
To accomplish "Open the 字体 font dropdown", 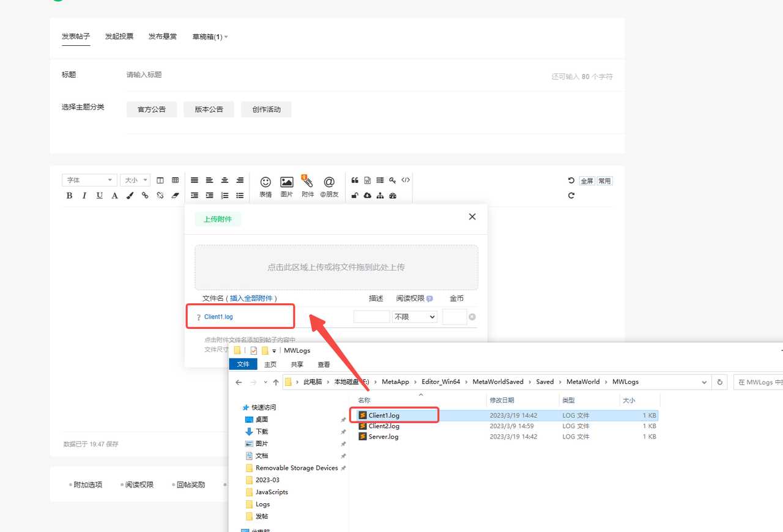I will 89,180.
